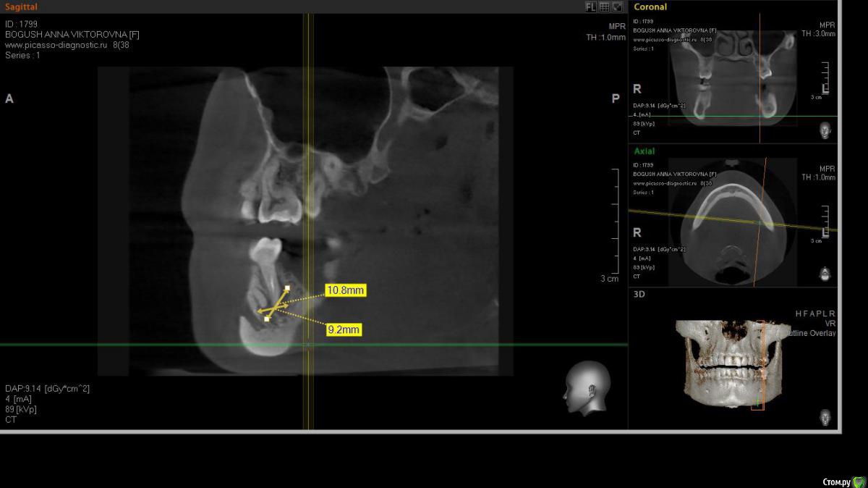Image resolution: width=868 pixels, height=488 pixels.
Task: Activate the Coronal view panel title
Action: click(650, 7)
